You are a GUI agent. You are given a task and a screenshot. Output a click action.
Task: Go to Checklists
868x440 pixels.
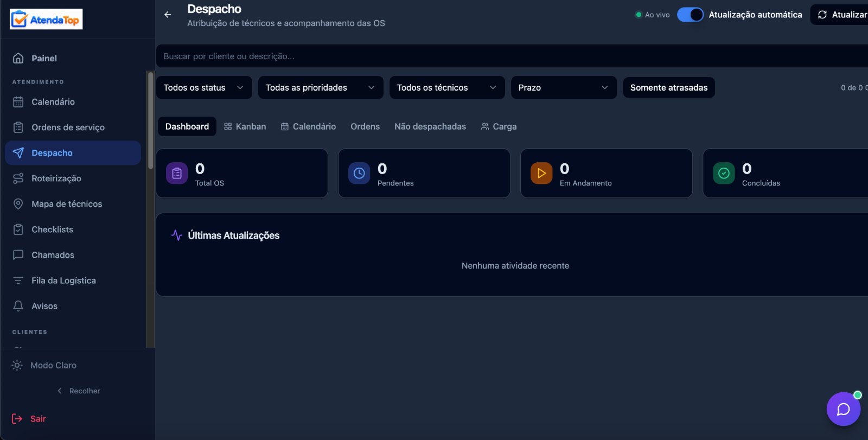73,229
